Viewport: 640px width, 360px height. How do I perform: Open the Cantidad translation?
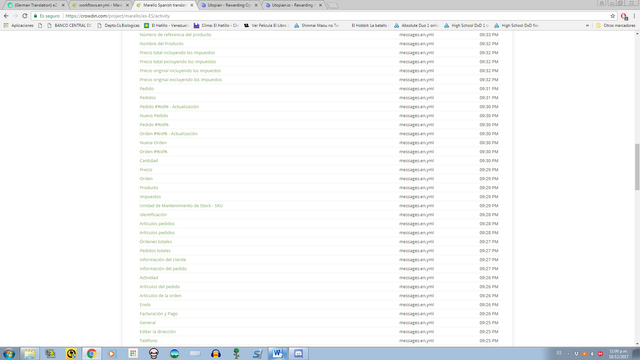point(149,160)
